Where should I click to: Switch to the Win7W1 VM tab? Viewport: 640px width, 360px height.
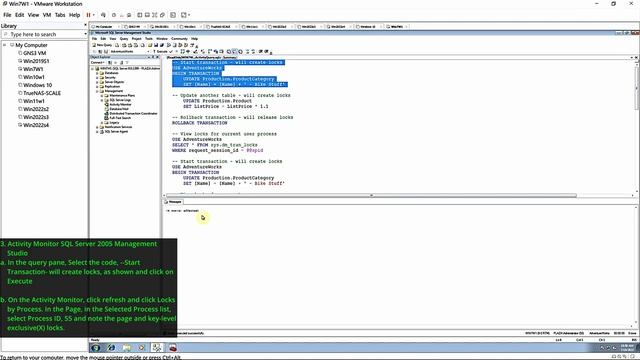[x=396, y=27]
